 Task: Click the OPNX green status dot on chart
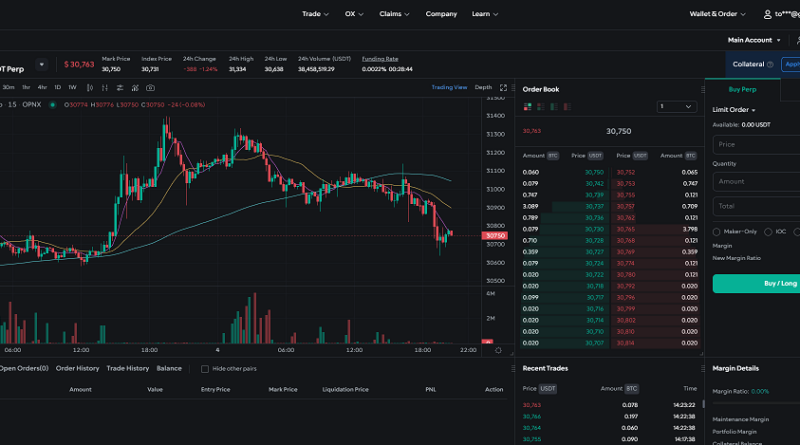pos(53,105)
